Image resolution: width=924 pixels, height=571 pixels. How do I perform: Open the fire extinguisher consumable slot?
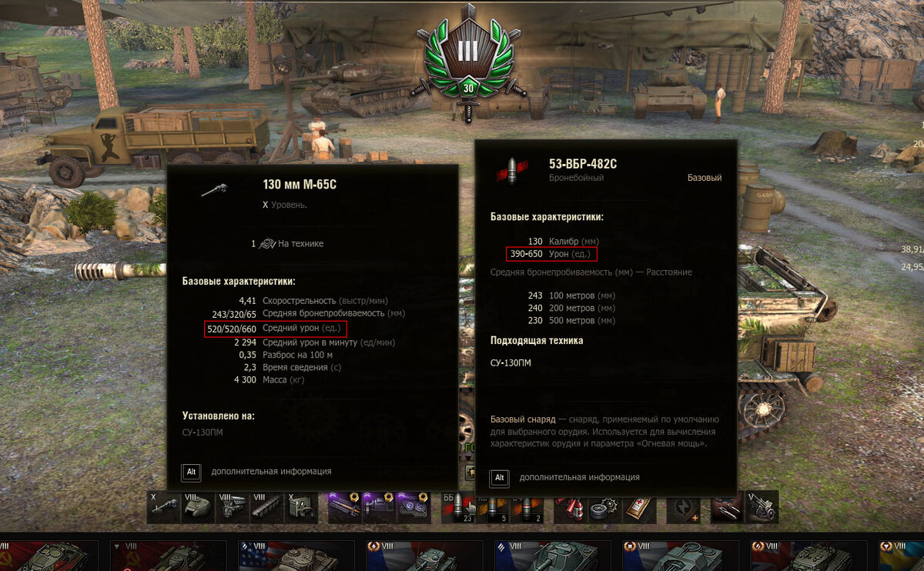point(571,508)
